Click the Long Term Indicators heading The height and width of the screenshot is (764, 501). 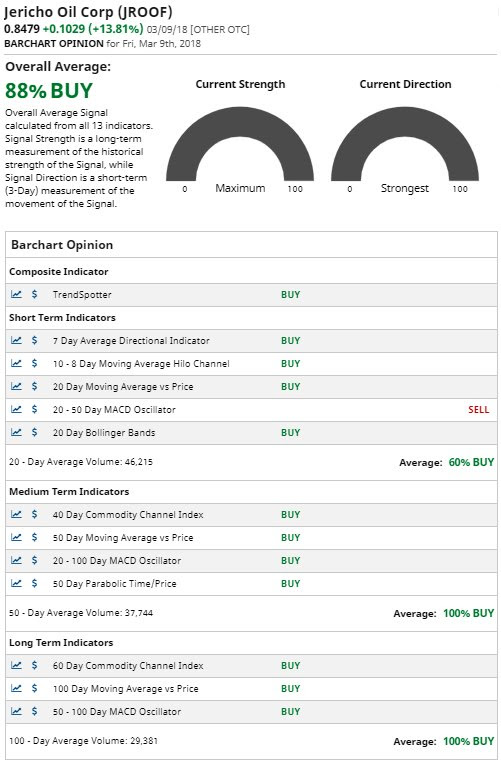pyautogui.click(x=61, y=643)
